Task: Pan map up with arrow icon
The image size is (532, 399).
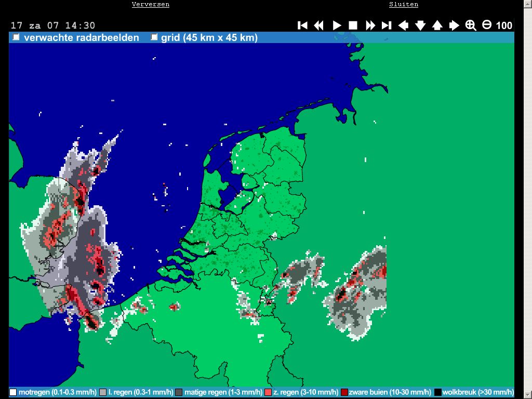Action: click(x=437, y=25)
